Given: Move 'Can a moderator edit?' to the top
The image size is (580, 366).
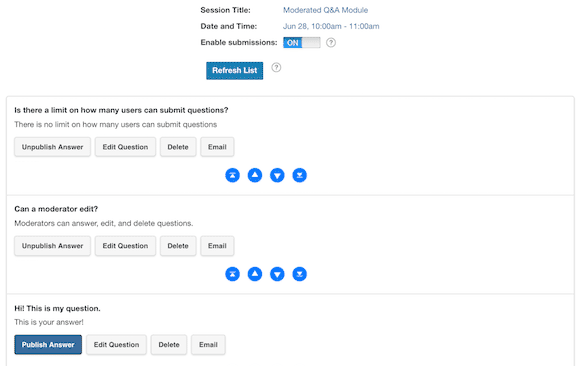Looking at the screenshot, I should click(232, 274).
